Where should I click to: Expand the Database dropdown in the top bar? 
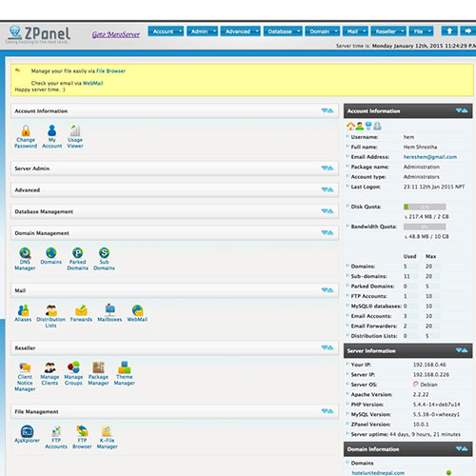pos(283,31)
